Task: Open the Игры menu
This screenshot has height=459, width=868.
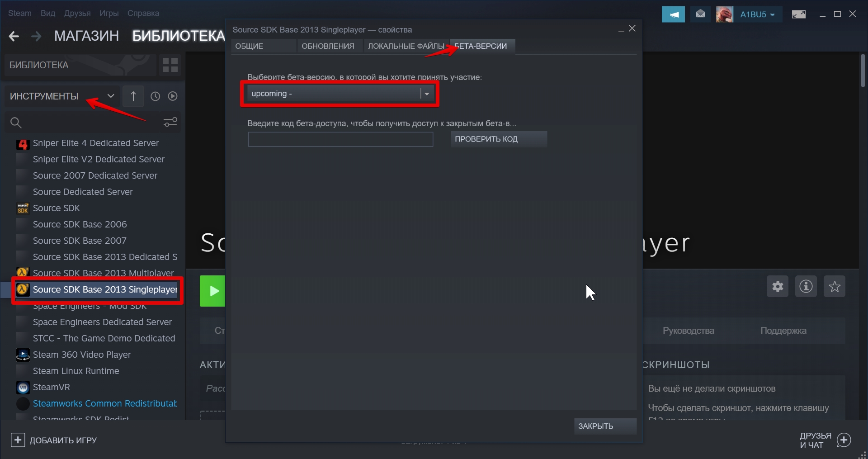Action: pos(109,13)
